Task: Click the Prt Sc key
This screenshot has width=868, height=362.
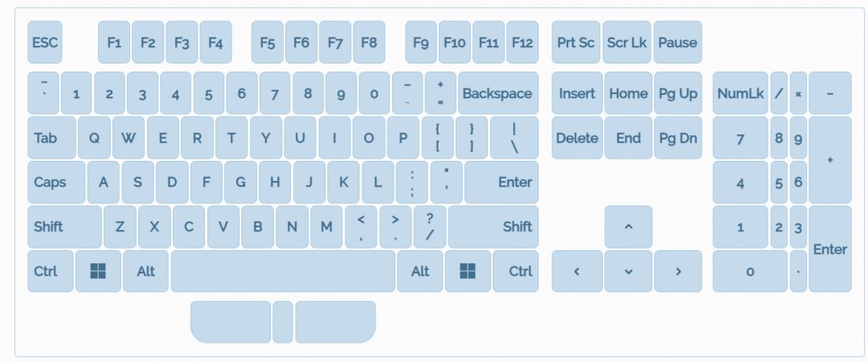Action: tap(576, 43)
